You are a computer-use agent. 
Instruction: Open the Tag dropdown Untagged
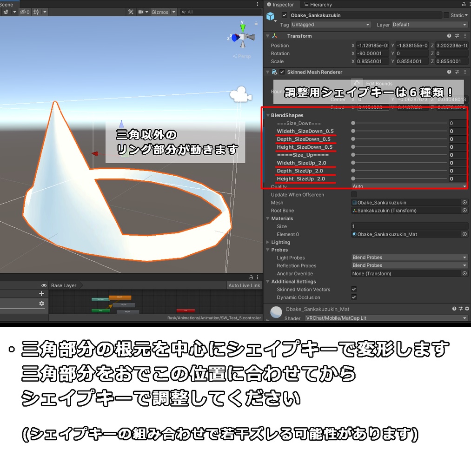331,25
